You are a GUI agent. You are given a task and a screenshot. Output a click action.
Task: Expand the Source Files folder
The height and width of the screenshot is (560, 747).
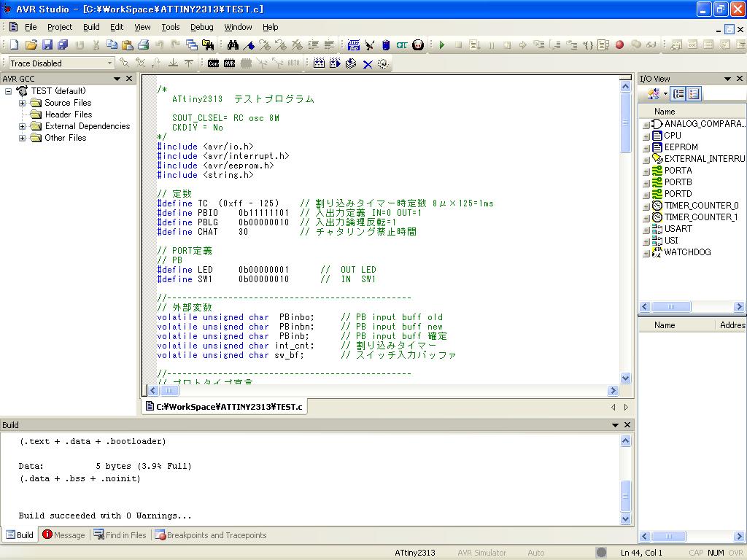pyautogui.click(x=22, y=103)
